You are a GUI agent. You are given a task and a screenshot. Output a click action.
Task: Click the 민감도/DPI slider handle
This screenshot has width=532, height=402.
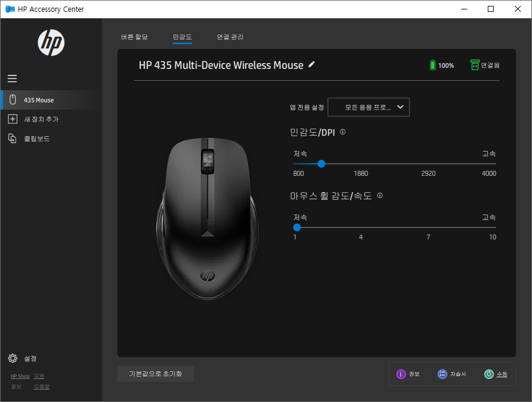(x=321, y=164)
